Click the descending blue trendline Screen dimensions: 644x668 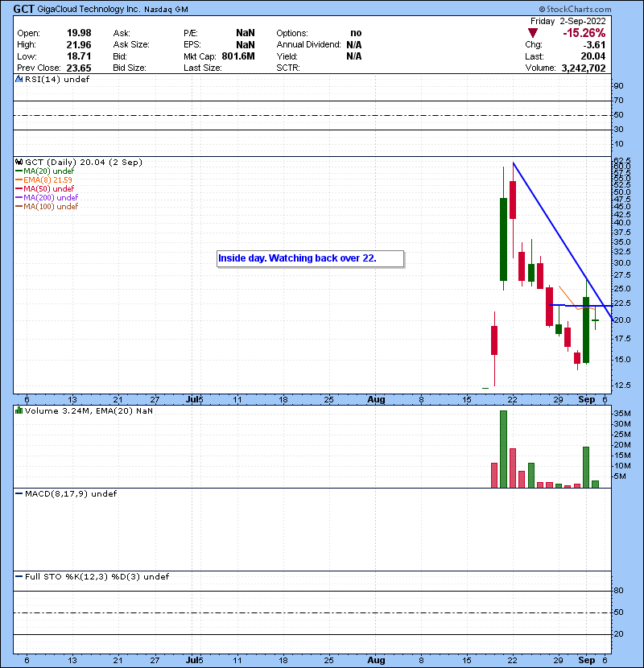(x=563, y=241)
